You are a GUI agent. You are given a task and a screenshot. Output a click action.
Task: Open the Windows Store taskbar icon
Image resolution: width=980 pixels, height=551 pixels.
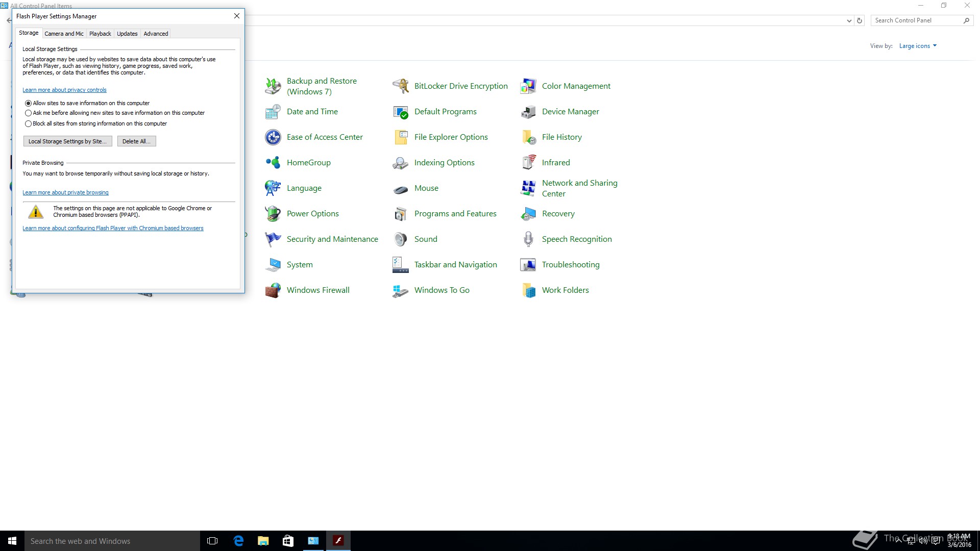point(288,541)
